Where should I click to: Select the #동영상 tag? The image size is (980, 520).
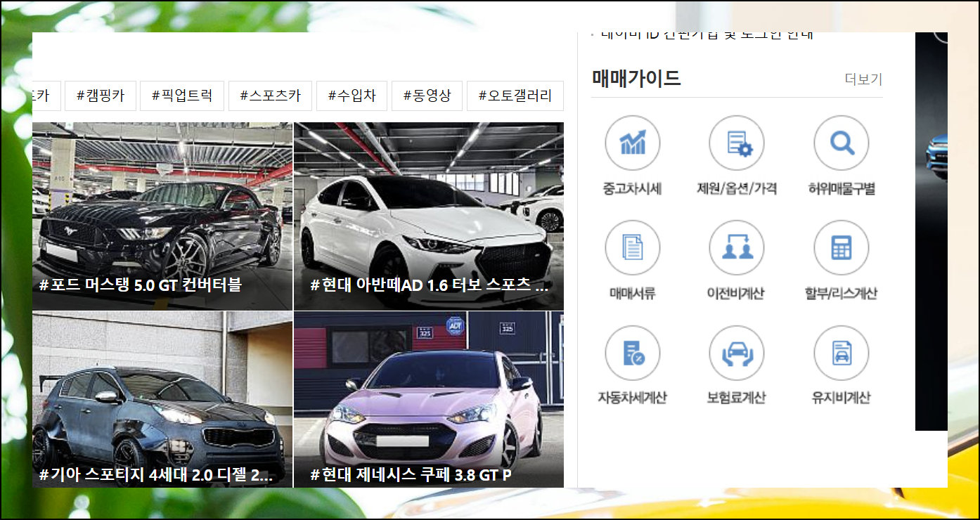coord(427,96)
